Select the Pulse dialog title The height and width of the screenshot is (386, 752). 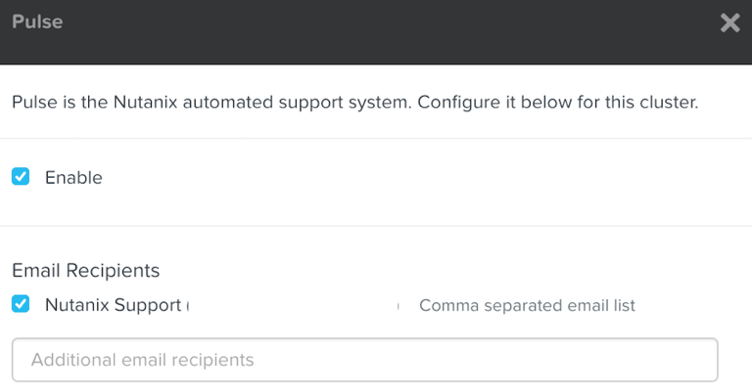[x=37, y=22]
